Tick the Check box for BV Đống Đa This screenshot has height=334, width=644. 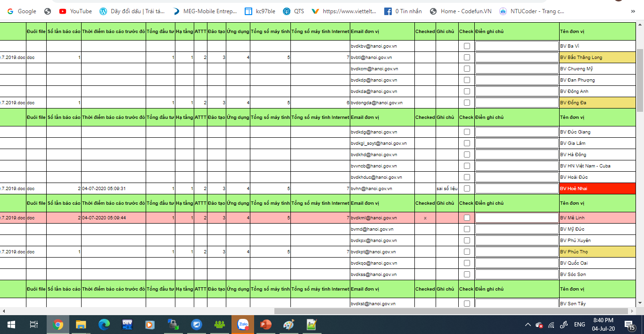(x=467, y=103)
